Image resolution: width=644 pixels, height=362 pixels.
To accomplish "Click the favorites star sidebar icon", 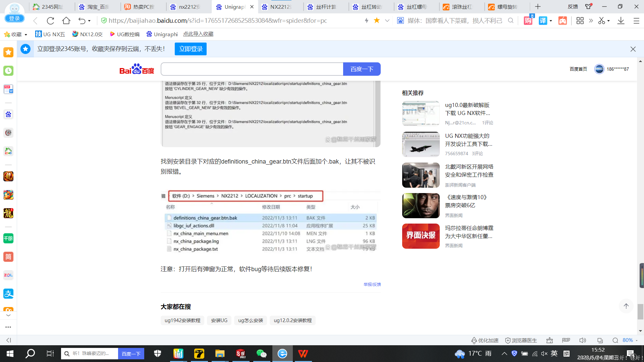I will [8, 52].
